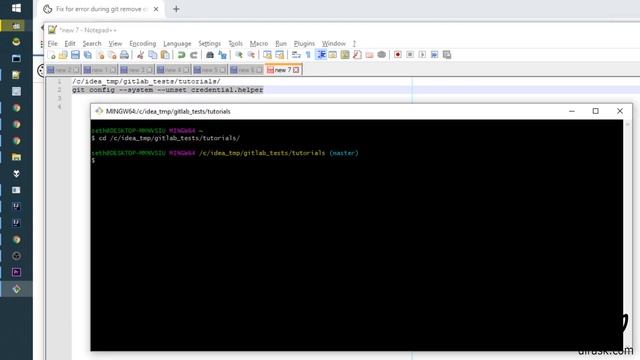Toggle file monitoring eye icon
Image resolution: width=640 pixels, height=360 pixels.
(x=382, y=55)
